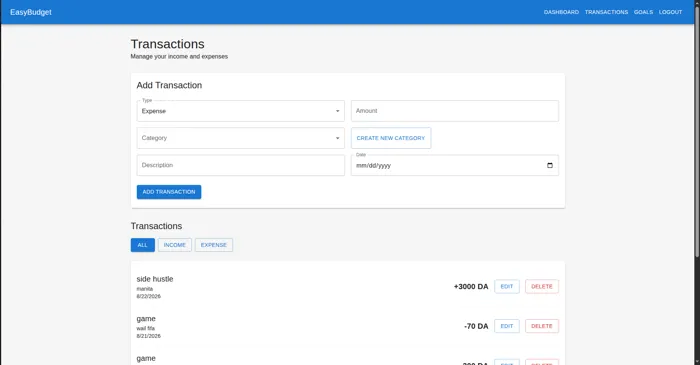Click the Amount input field
The width and height of the screenshot is (700, 365).
(454, 111)
